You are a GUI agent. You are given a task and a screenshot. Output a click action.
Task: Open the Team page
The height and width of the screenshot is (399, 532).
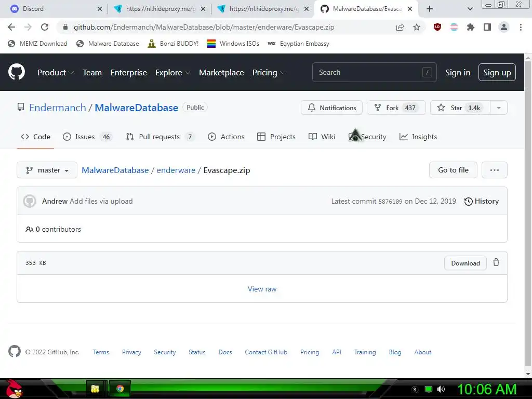pyautogui.click(x=92, y=72)
